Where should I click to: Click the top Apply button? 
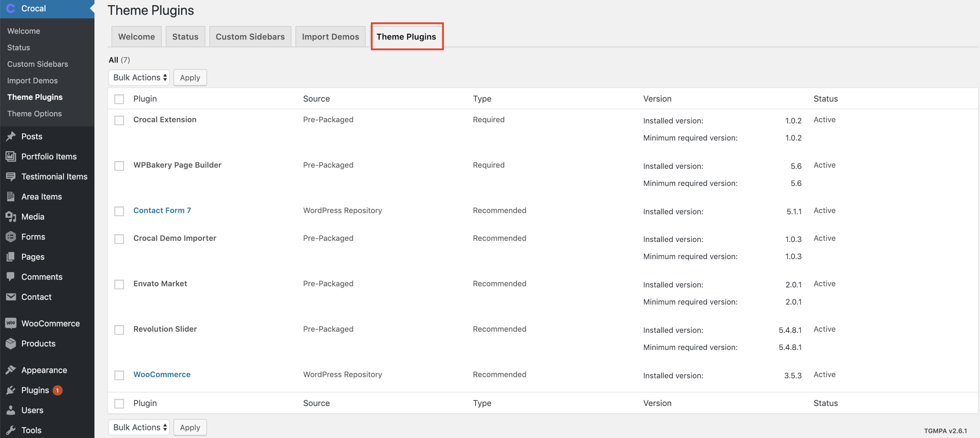click(190, 77)
